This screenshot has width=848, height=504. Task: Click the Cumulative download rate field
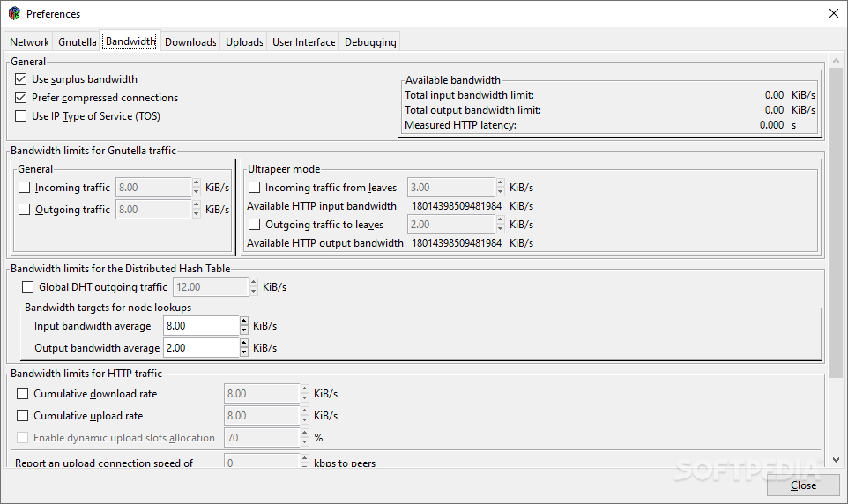pyautogui.click(x=262, y=393)
